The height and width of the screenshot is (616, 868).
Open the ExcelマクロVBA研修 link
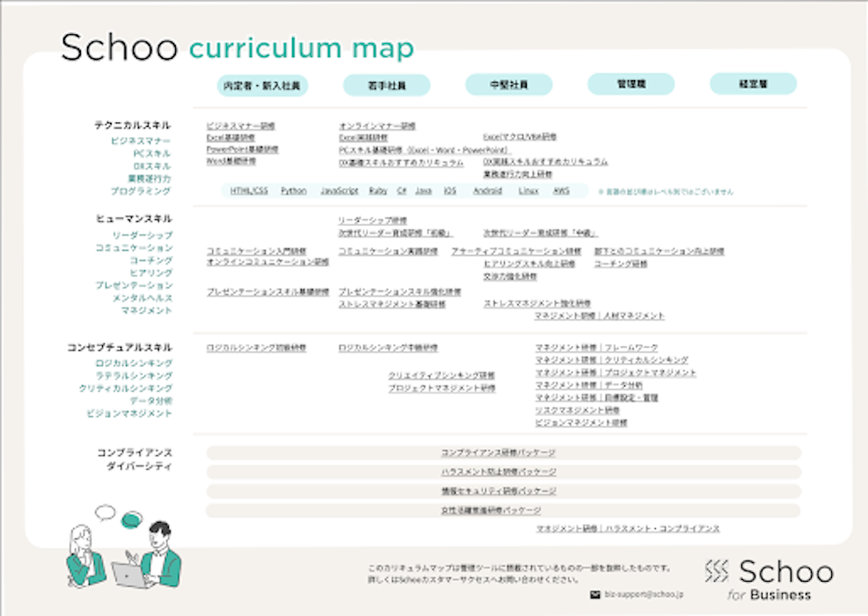click(x=520, y=136)
